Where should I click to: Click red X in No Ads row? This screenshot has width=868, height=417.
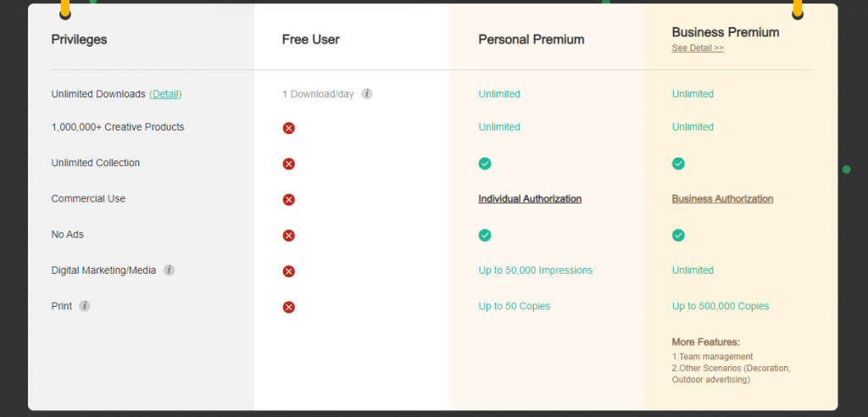pos(288,236)
